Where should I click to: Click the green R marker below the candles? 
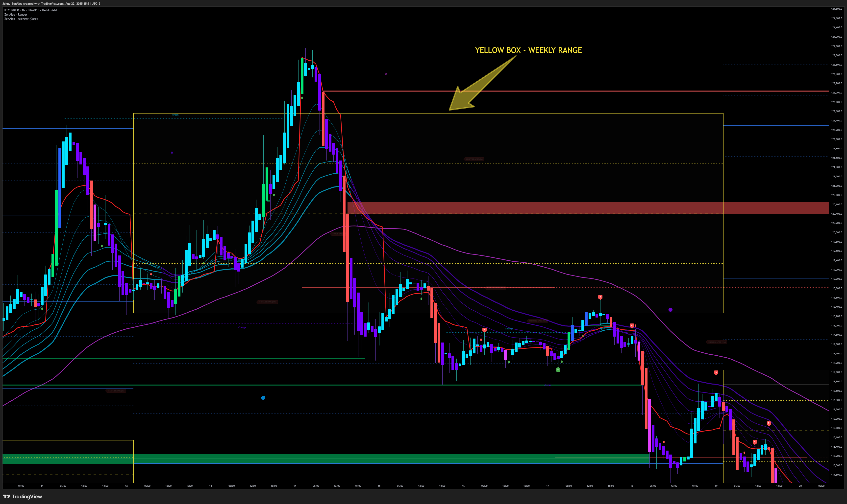click(x=558, y=369)
